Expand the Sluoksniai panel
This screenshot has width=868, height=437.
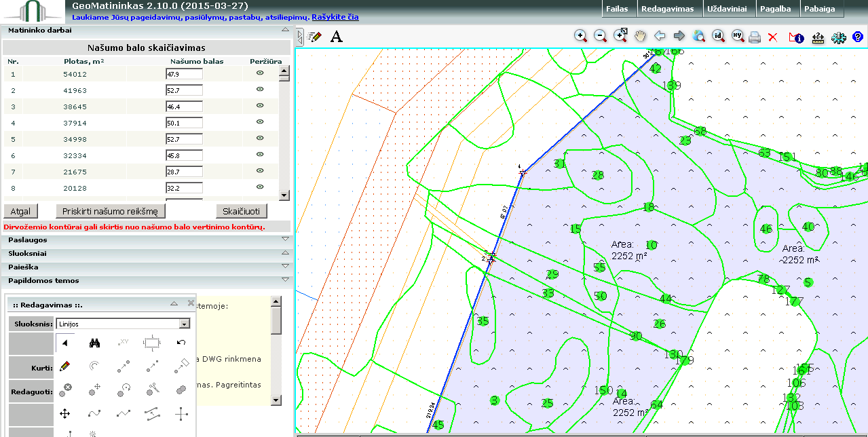(145, 253)
